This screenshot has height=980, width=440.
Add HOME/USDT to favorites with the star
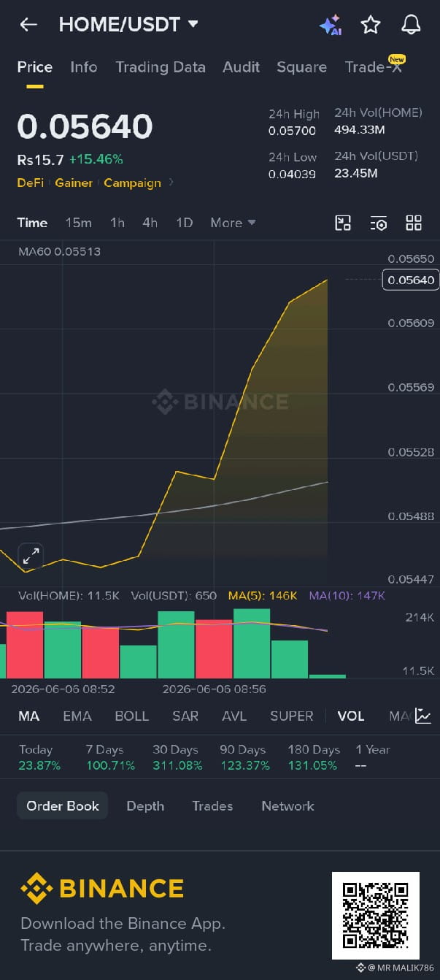pyautogui.click(x=371, y=25)
